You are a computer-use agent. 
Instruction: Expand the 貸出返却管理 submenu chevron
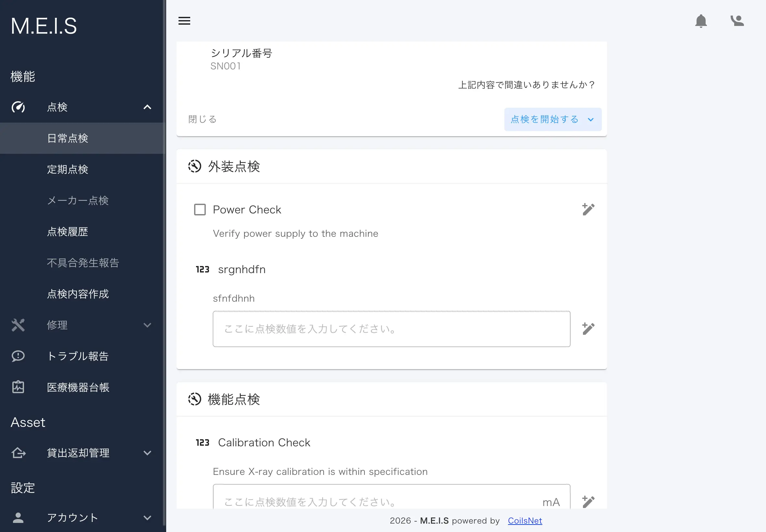pos(147,453)
